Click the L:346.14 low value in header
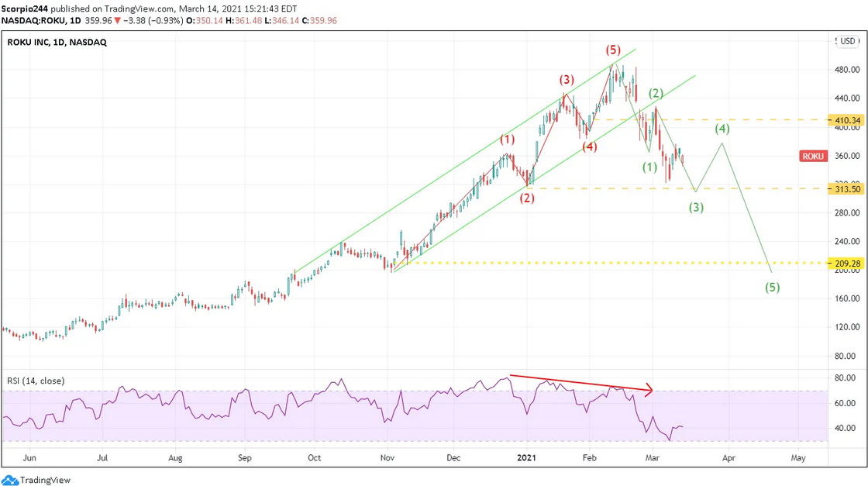The width and height of the screenshot is (868, 486). pos(282,20)
